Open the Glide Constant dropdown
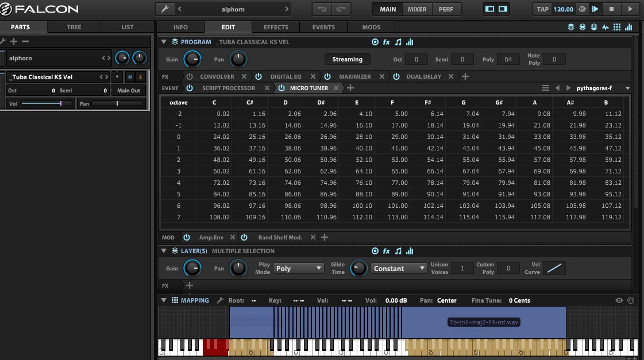 click(399, 269)
